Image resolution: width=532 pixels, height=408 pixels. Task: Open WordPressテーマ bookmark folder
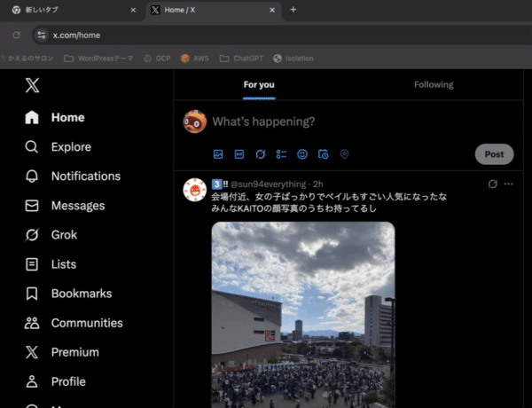click(x=98, y=59)
